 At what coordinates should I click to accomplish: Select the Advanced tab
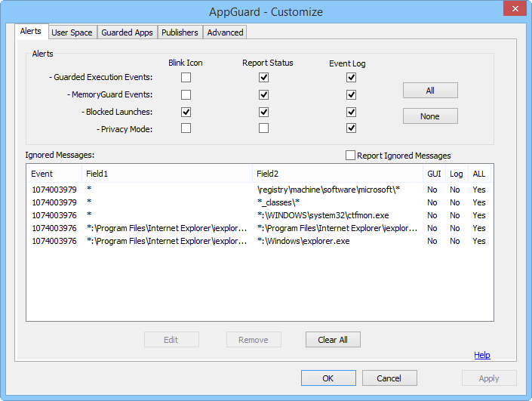click(x=225, y=32)
